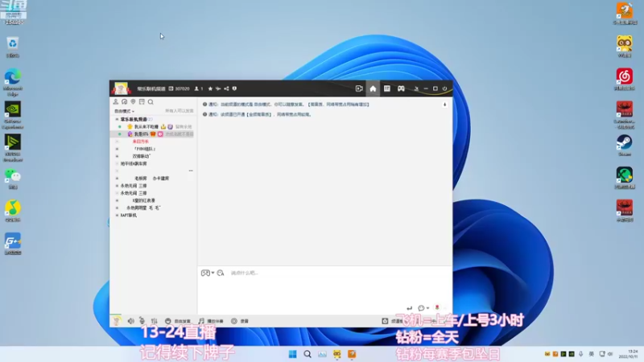Viewport: 644px width, 362px height.
Task: Click the 录音 record button
Action: click(x=240, y=321)
